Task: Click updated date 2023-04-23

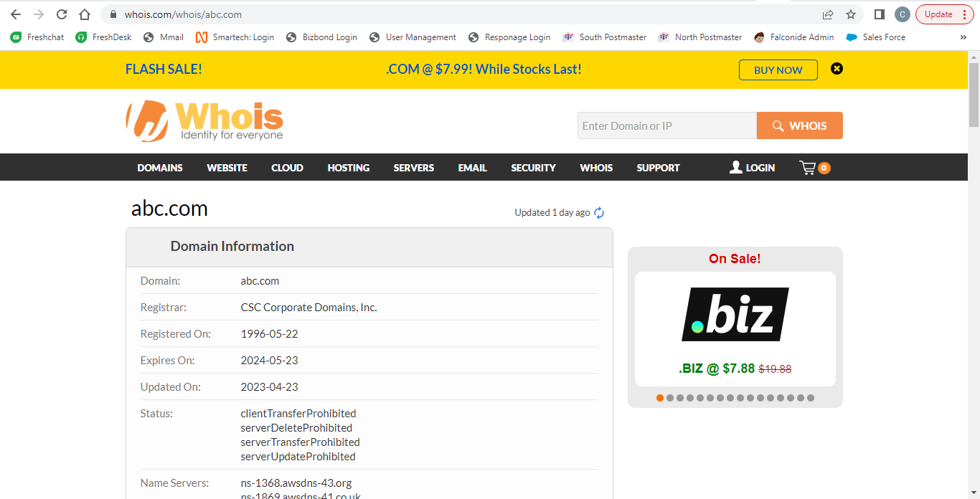Action: tap(269, 387)
